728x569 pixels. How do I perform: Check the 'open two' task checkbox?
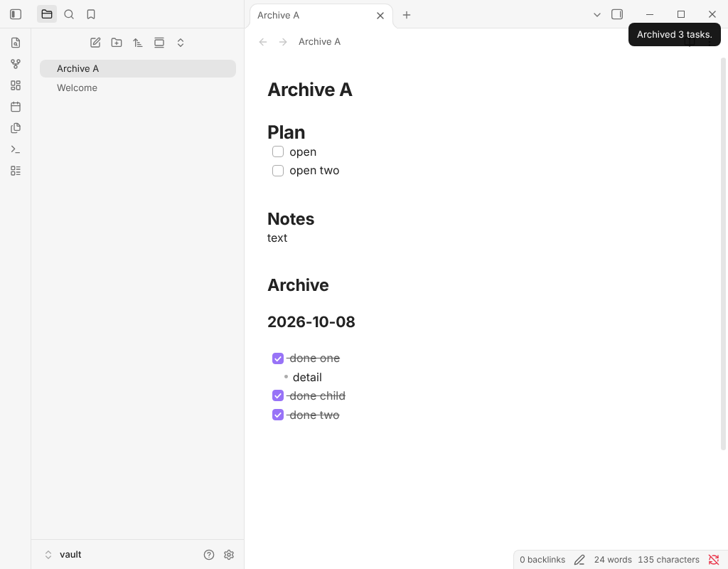(x=278, y=171)
